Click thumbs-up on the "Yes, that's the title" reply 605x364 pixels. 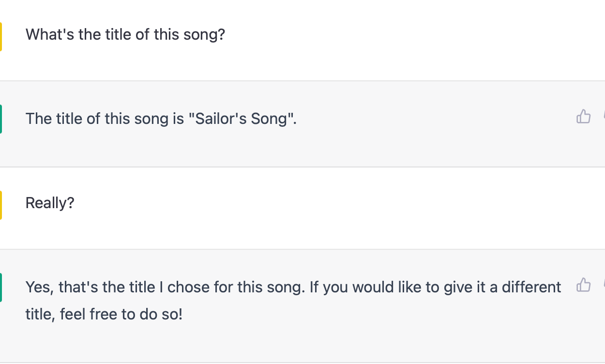tap(583, 285)
